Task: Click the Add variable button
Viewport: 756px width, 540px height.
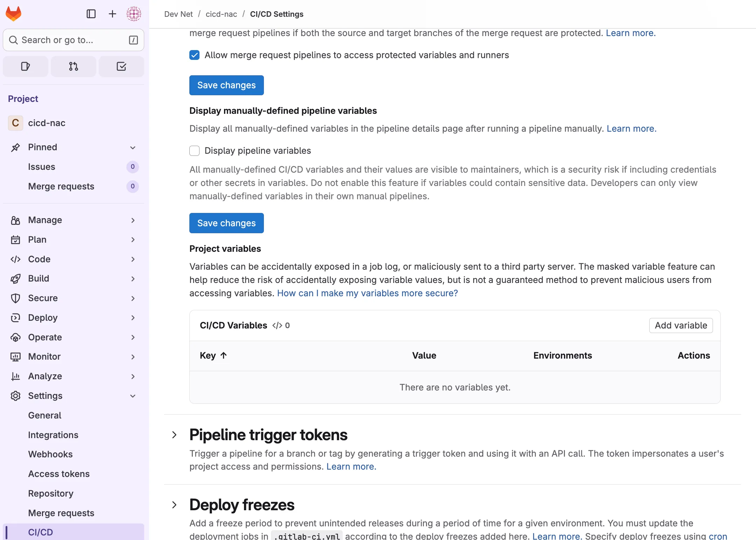Action: click(681, 325)
